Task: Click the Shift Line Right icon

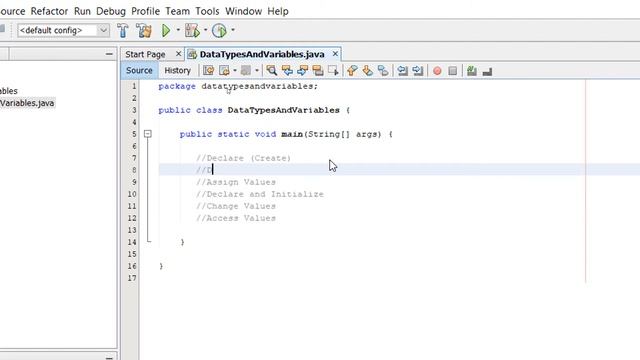Action: (x=418, y=71)
